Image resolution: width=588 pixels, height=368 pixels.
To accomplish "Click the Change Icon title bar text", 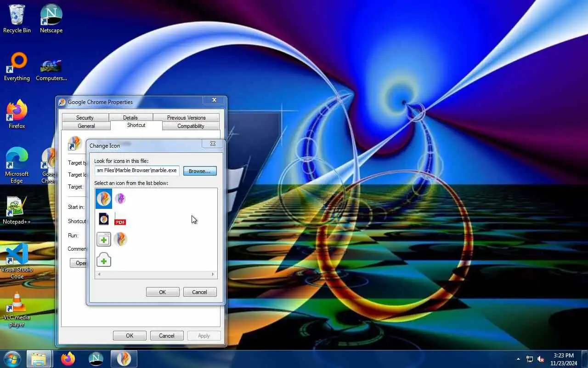I will tap(105, 146).
